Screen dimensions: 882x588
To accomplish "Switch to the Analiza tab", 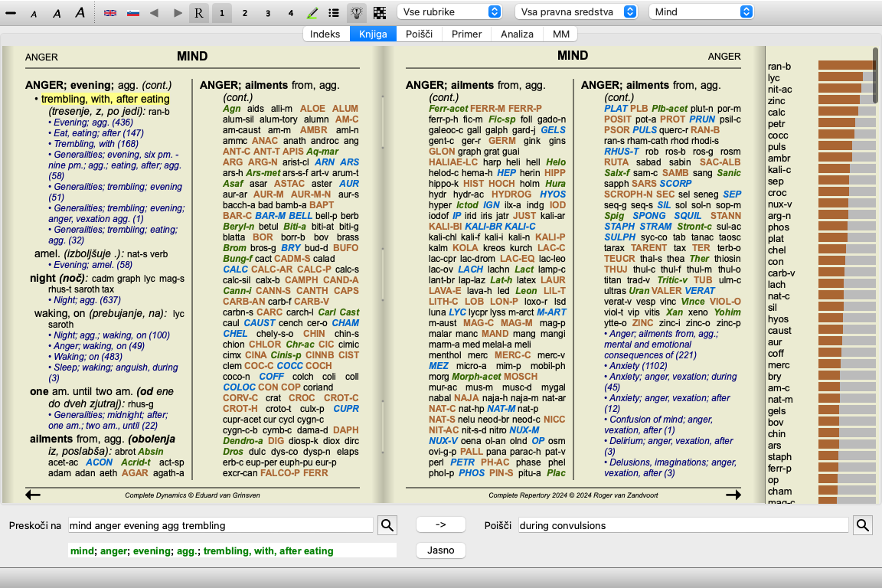I will (x=517, y=34).
